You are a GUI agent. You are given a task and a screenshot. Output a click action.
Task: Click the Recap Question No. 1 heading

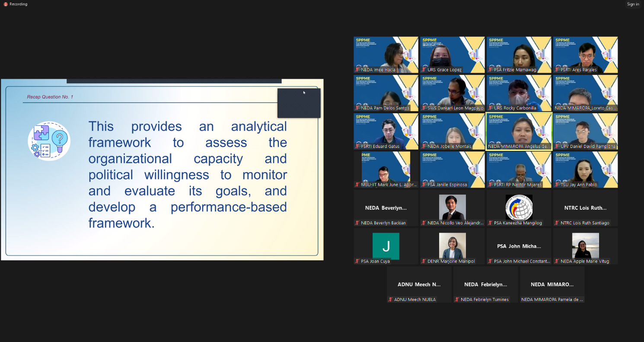click(x=50, y=97)
